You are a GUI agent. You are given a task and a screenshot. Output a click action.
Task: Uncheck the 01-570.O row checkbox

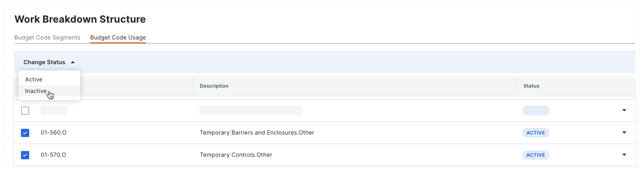[x=25, y=155]
